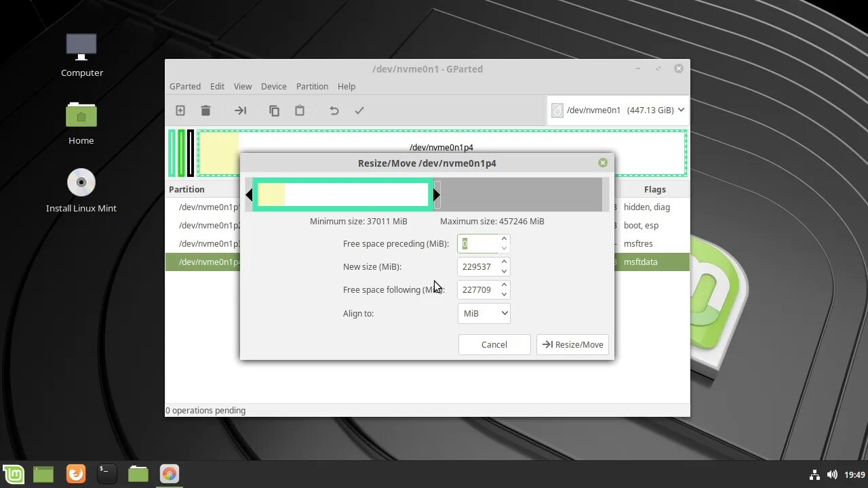868x488 pixels.
Task: Increase New size value
Action: click(504, 262)
